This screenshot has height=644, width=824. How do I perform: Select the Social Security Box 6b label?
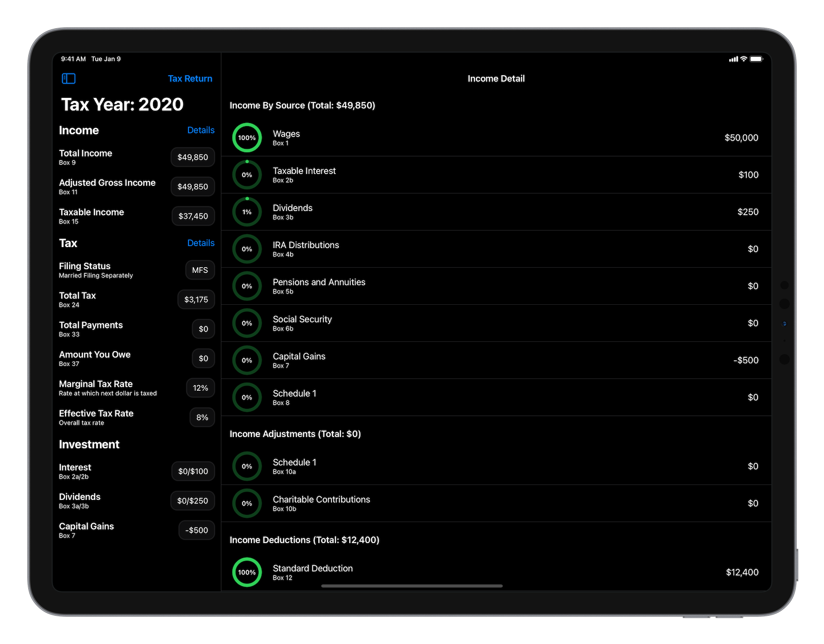(x=302, y=323)
